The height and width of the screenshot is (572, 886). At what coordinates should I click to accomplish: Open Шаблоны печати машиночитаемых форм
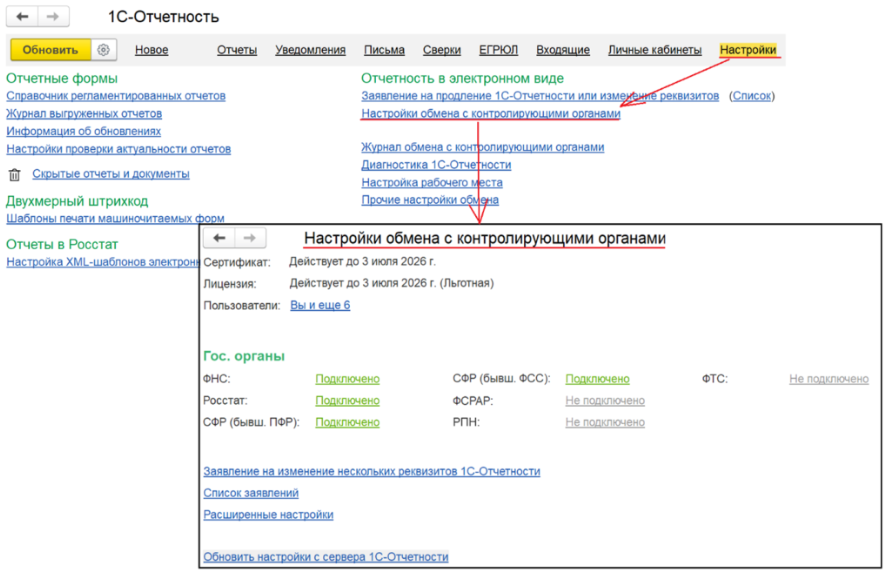click(115, 218)
